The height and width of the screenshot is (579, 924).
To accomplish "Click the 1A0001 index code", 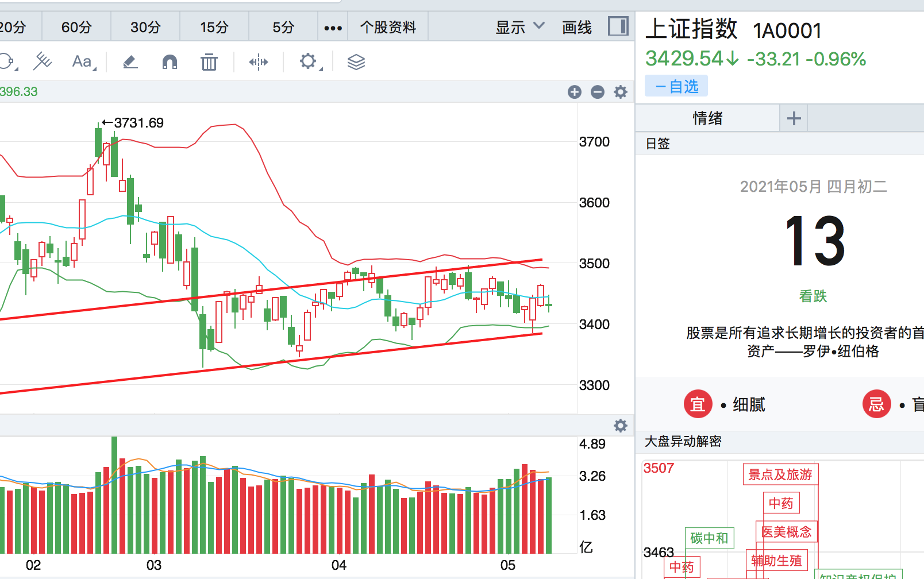I will tap(787, 31).
